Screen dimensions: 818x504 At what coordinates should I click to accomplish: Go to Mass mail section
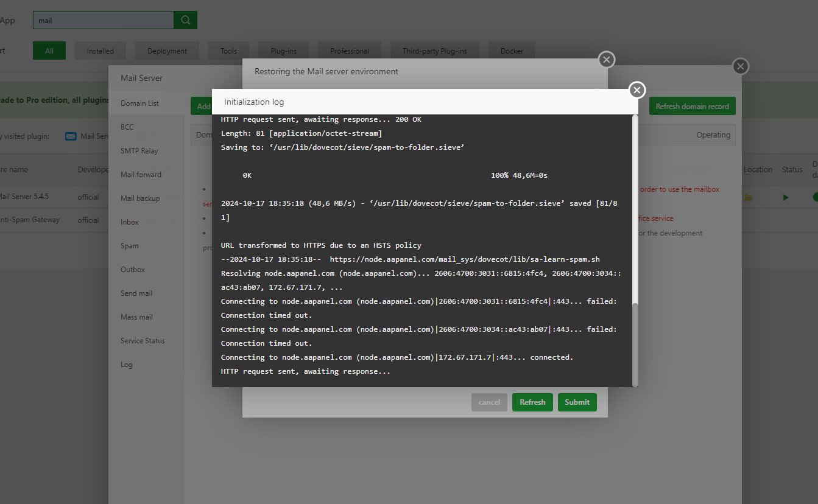pyautogui.click(x=146, y=317)
